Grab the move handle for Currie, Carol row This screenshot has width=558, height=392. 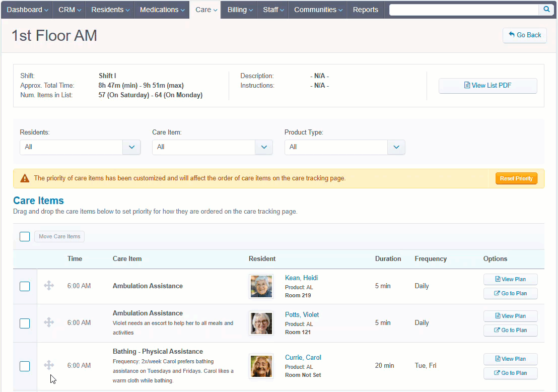(x=49, y=365)
